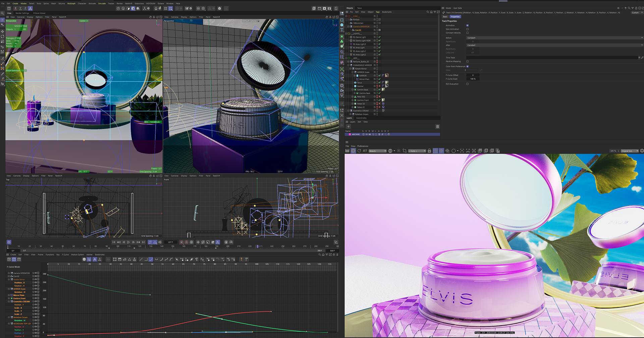Toggle the RT render mode icon
Viewport: 644px width, 338px height.
pyautogui.click(x=365, y=151)
